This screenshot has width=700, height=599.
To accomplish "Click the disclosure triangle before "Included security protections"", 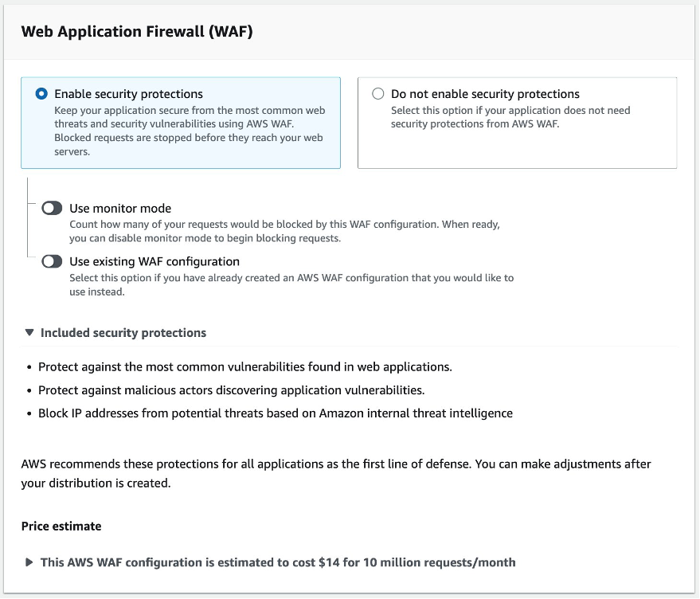I will (x=30, y=332).
